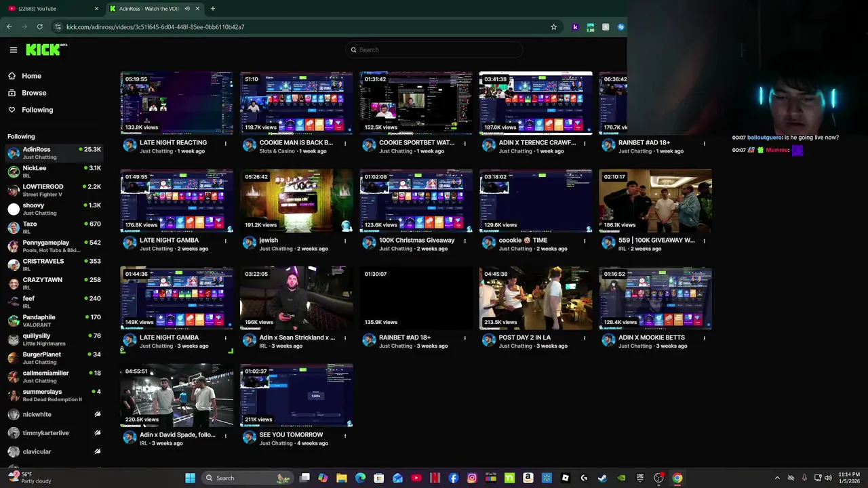This screenshot has height=488, width=868.
Task: Open options menu for COOKIE SPORTBET video
Action: [465, 143]
